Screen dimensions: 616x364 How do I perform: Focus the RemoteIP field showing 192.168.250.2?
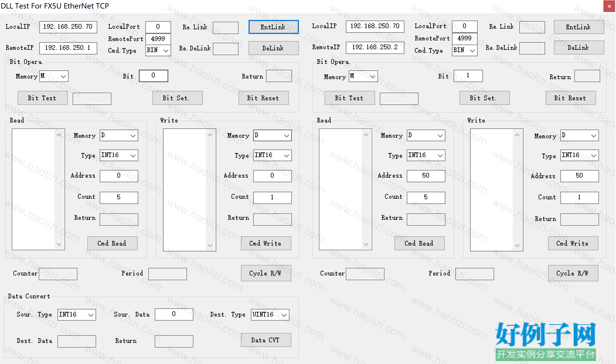click(x=375, y=47)
